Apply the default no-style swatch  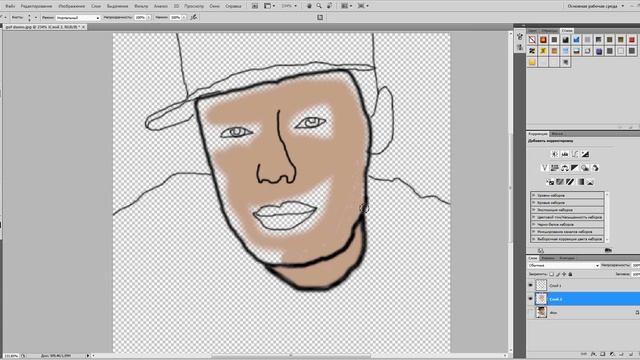click(x=532, y=40)
